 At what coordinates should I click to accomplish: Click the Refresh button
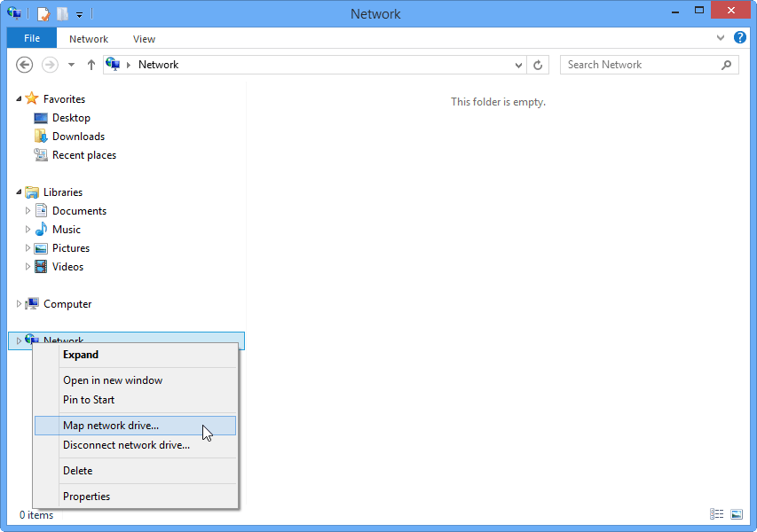point(538,65)
